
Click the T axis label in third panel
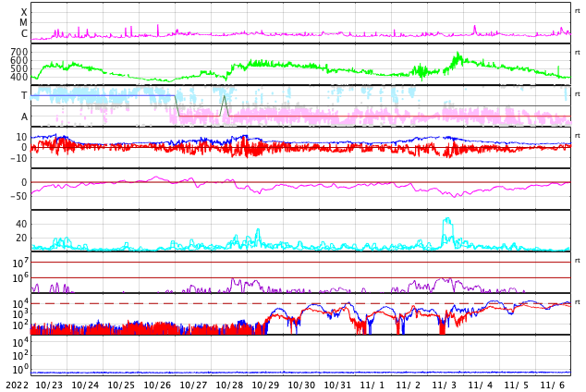click(x=24, y=95)
